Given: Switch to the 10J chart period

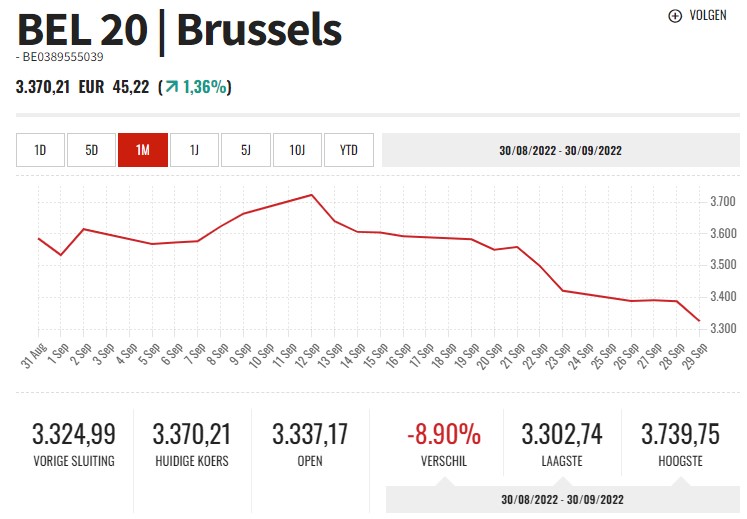Looking at the screenshot, I should [298, 150].
